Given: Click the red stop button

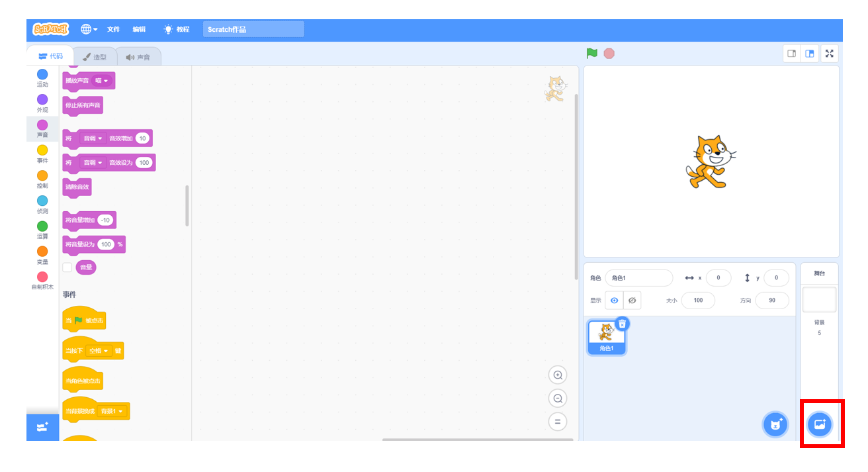Looking at the screenshot, I should tap(609, 54).
